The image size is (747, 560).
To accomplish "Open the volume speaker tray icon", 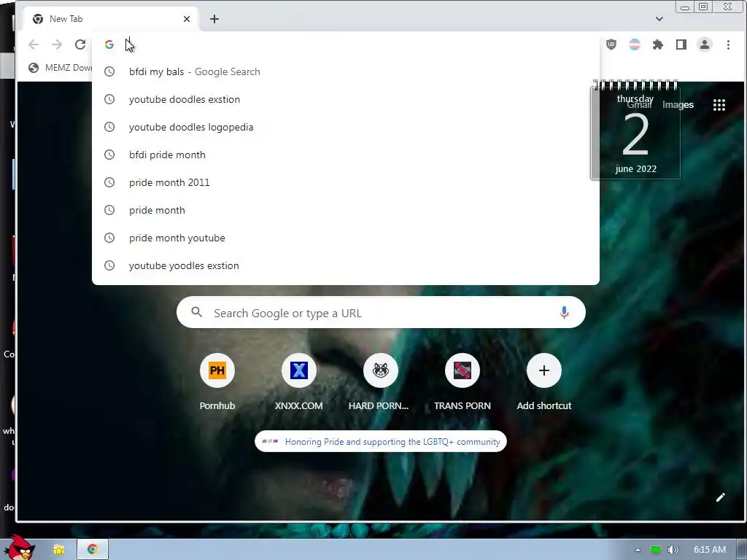I will coord(673,550).
